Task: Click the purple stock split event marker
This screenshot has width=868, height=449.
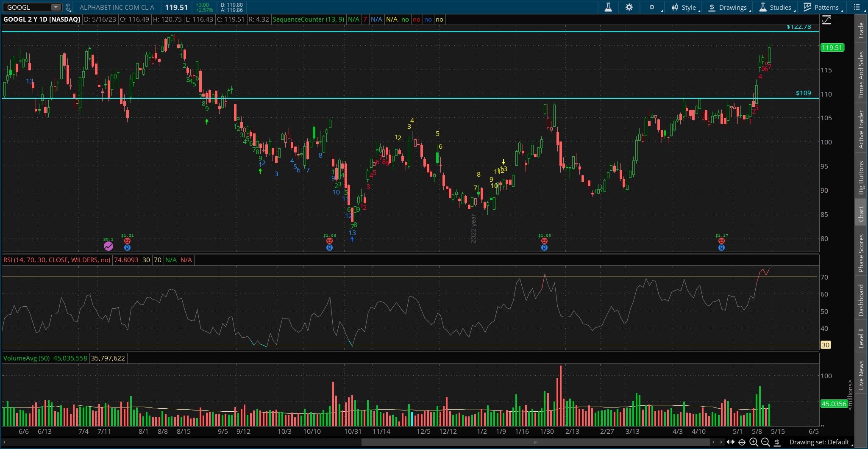Action: point(108,246)
